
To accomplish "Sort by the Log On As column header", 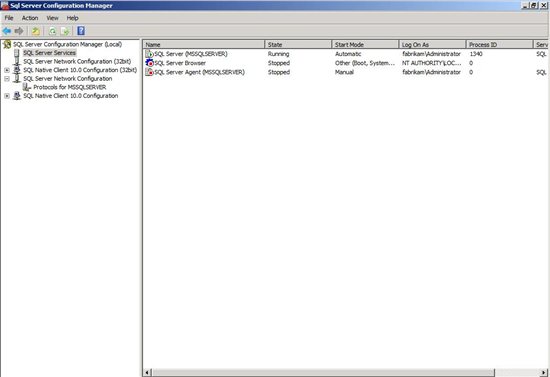I will (x=432, y=45).
